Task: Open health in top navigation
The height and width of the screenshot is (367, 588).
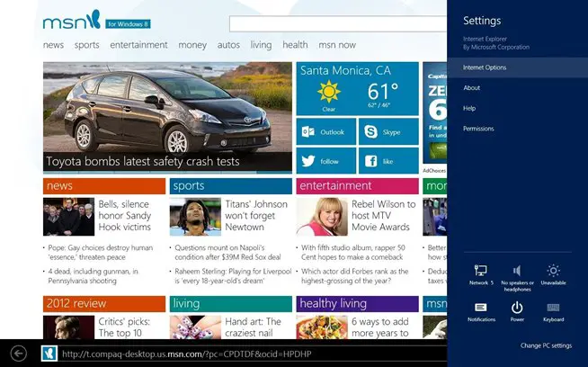Action: click(x=295, y=45)
